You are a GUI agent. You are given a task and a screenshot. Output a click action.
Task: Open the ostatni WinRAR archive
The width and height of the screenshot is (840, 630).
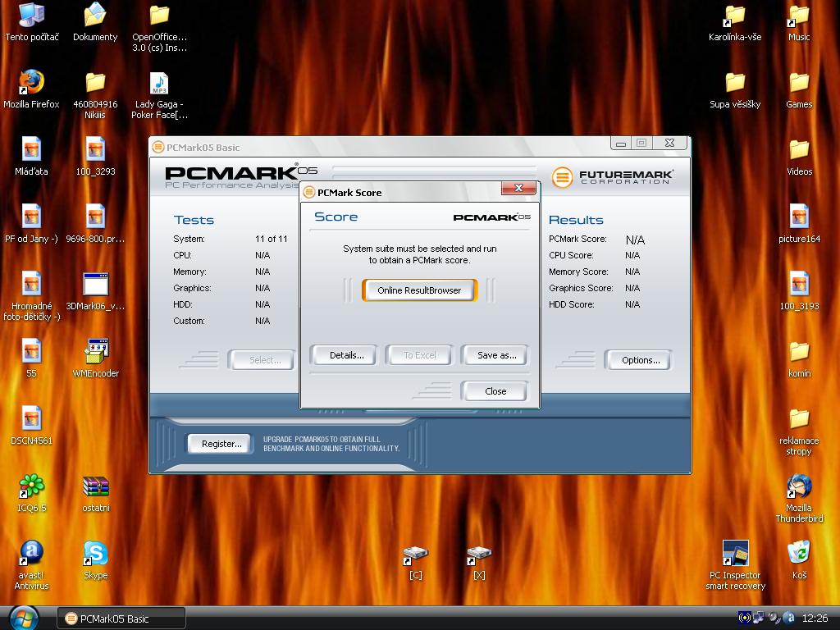tap(95, 493)
